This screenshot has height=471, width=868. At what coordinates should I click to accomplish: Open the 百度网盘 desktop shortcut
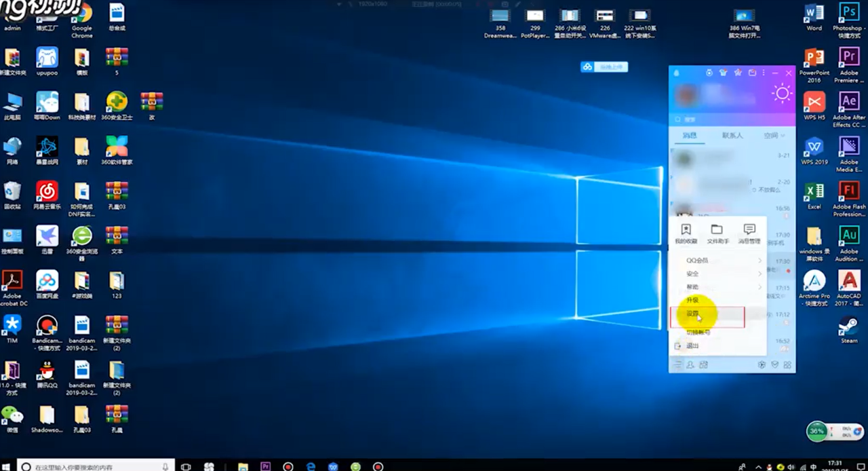tap(47, 284)
